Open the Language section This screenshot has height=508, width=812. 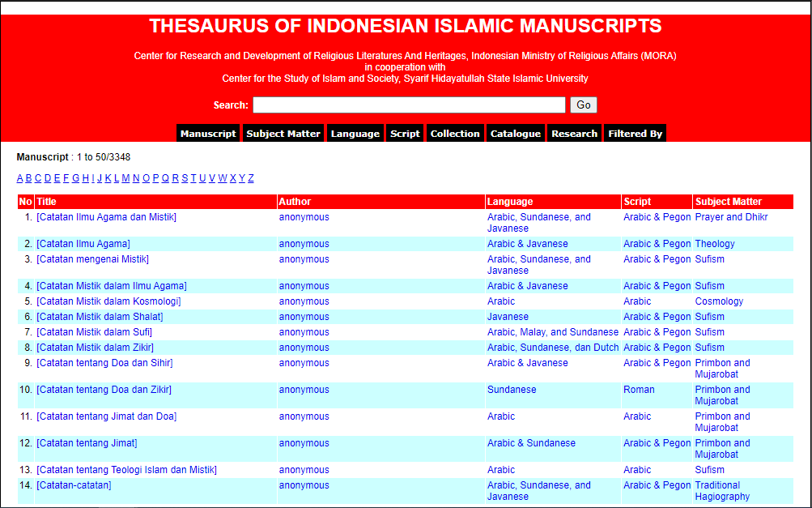[355, 133]
